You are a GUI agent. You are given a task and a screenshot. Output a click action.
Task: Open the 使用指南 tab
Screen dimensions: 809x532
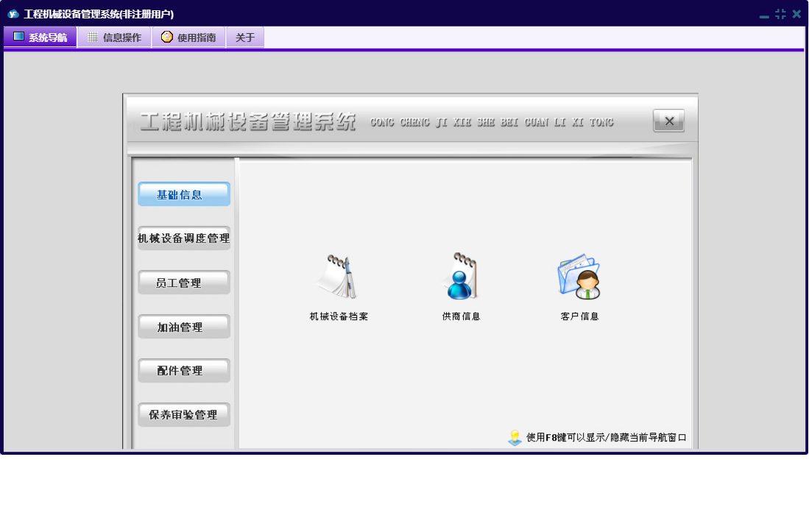click(x=188, y=38)
